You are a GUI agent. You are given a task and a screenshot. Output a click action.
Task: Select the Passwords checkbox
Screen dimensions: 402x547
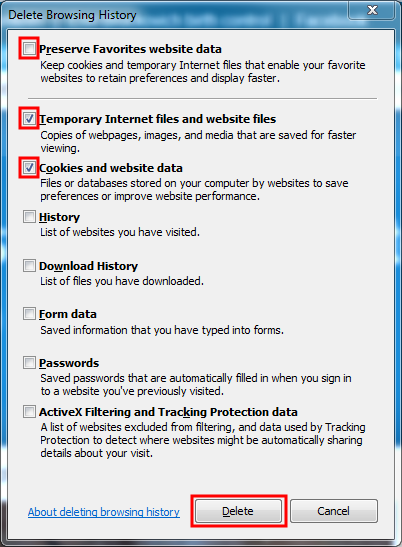click(29, 363)
